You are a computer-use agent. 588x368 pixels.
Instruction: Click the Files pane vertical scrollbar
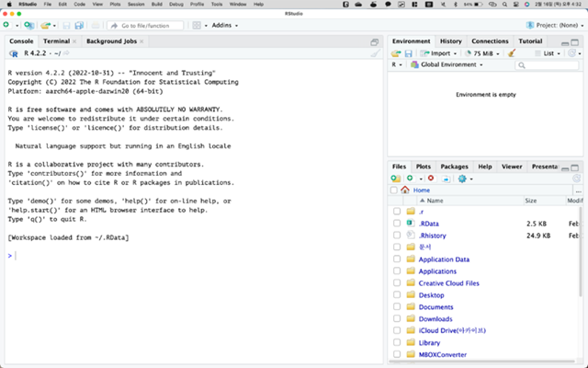581,251
